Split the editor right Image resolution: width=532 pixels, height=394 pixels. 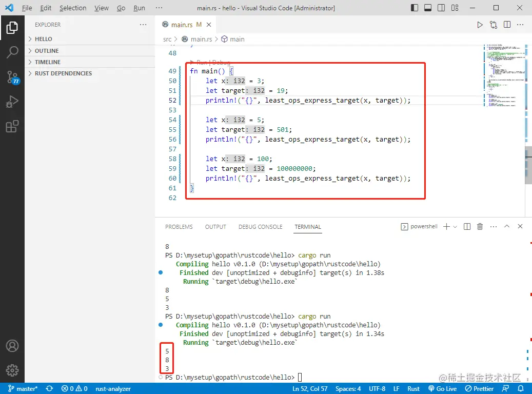tap(507, 25)
